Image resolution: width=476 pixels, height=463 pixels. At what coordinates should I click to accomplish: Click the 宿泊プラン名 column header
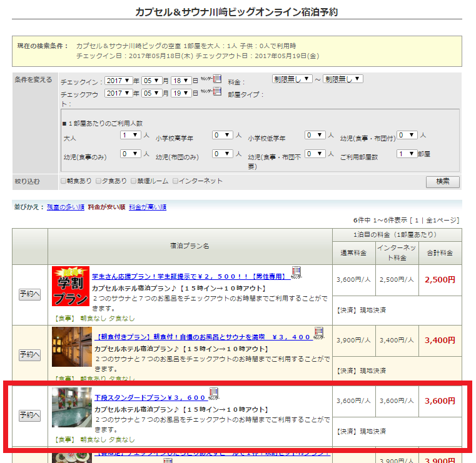pyautogui.click(x=190, y=246)
